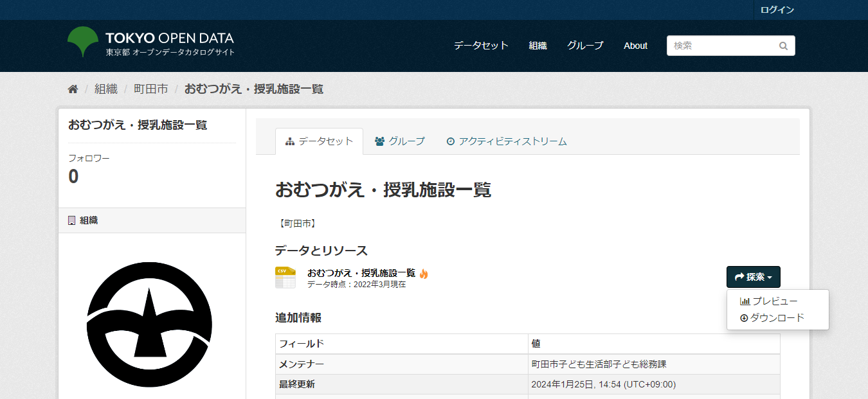Open the About page link
This screenshot has width=868, height=399.
pyautogui.click(x=635, y=46)
